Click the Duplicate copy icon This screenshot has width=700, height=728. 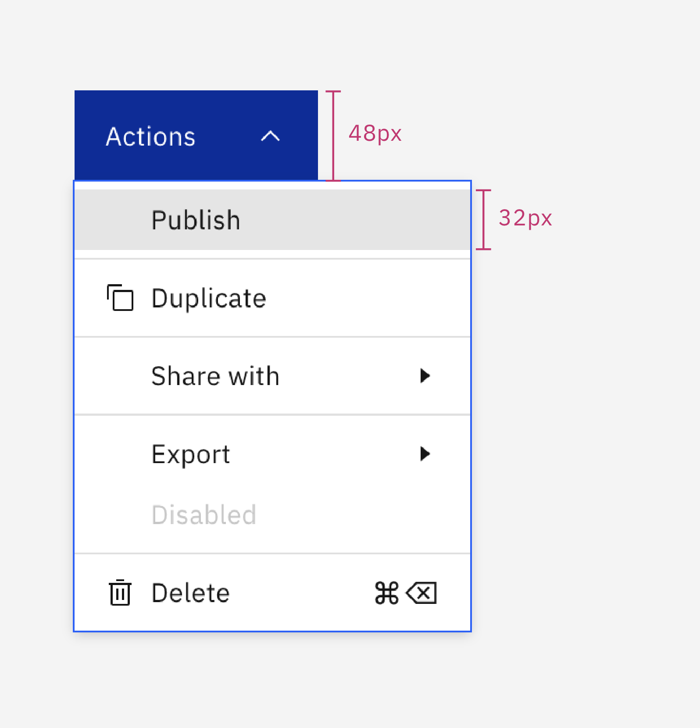120,298
